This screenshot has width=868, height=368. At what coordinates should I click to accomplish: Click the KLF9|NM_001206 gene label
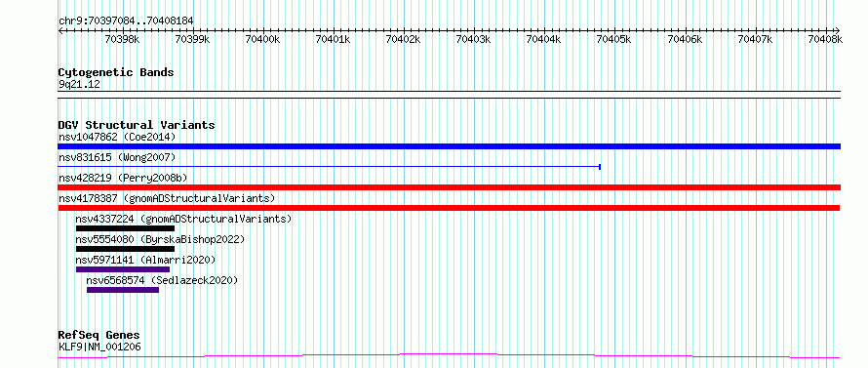(x=99, y=347)
